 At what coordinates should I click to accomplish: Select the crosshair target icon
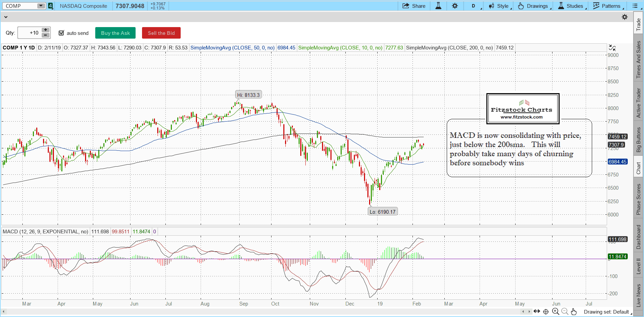(546, 312)
